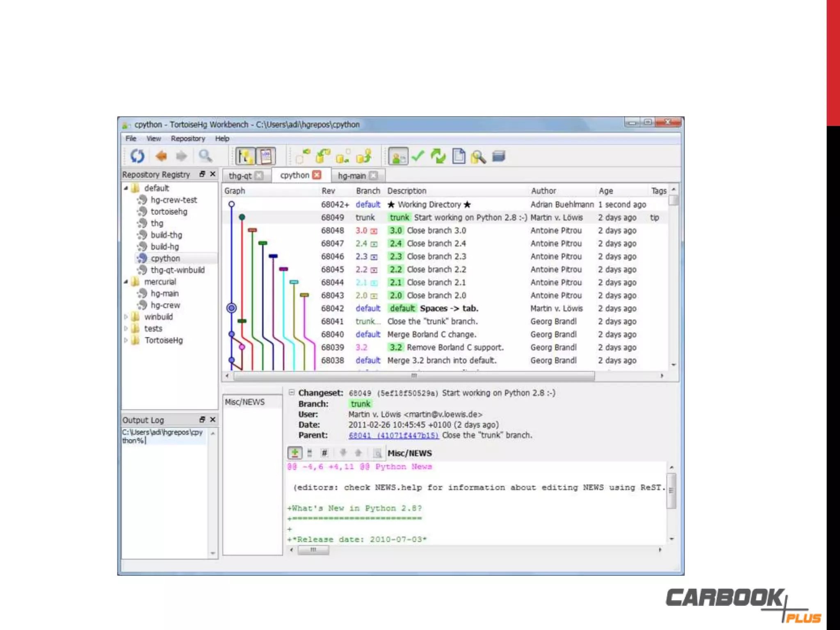The width and height of the screenshot is (840, 630).
Task: Click the green arrows Synchronize icon
Action: click(x=438, y=156)
